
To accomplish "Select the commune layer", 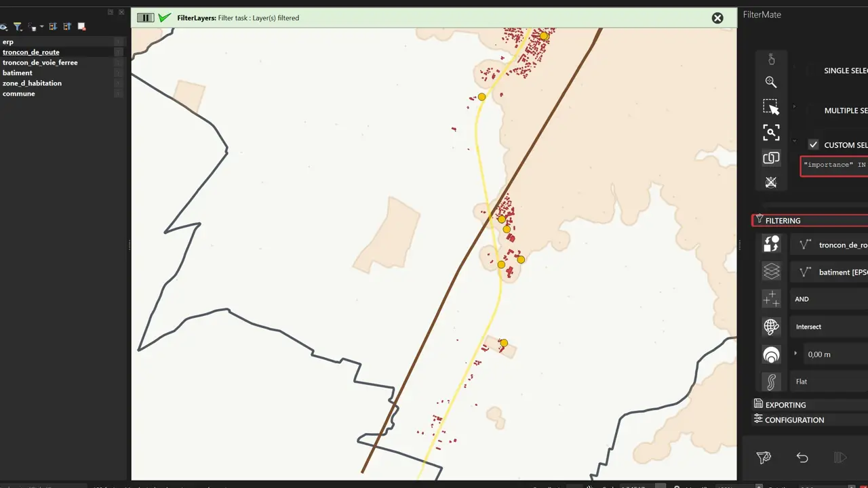I will pyautogui.click(x=19, y=94).
